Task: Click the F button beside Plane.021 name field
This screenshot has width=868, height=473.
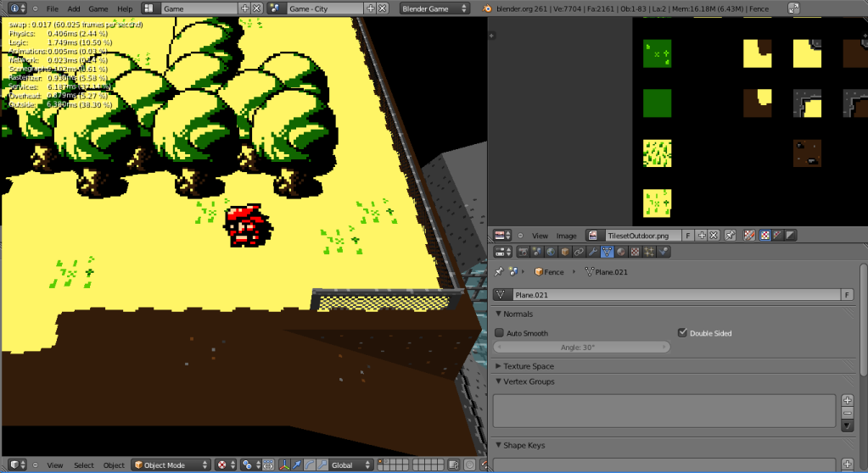Action: point(846,295)
